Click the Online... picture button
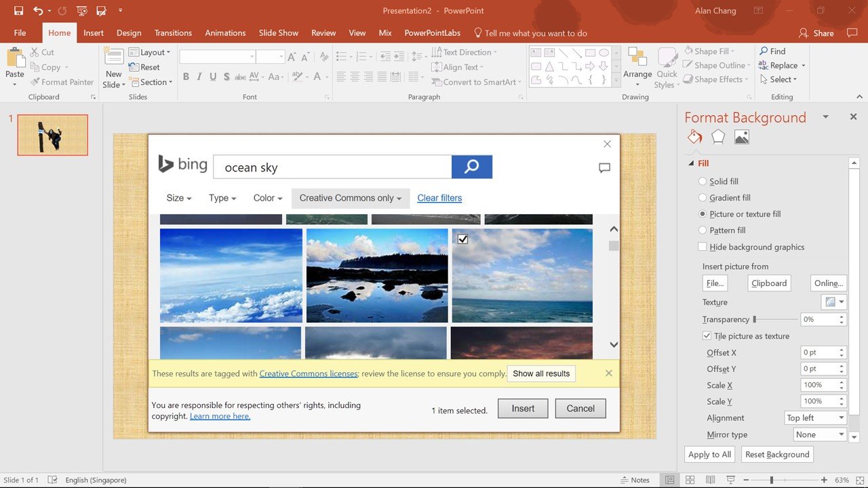The height and width of the screenshot is (488, 868). coord(829,283)
